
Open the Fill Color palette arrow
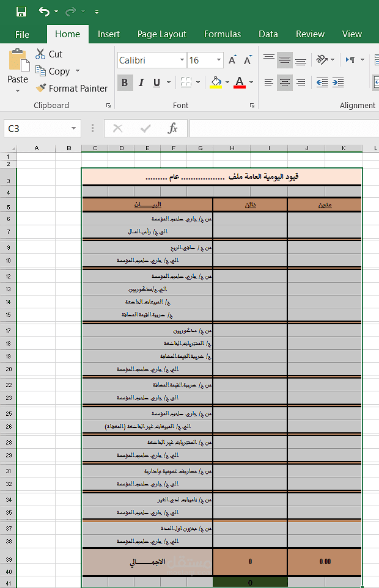pyautogui.click(x=227, y=82)
